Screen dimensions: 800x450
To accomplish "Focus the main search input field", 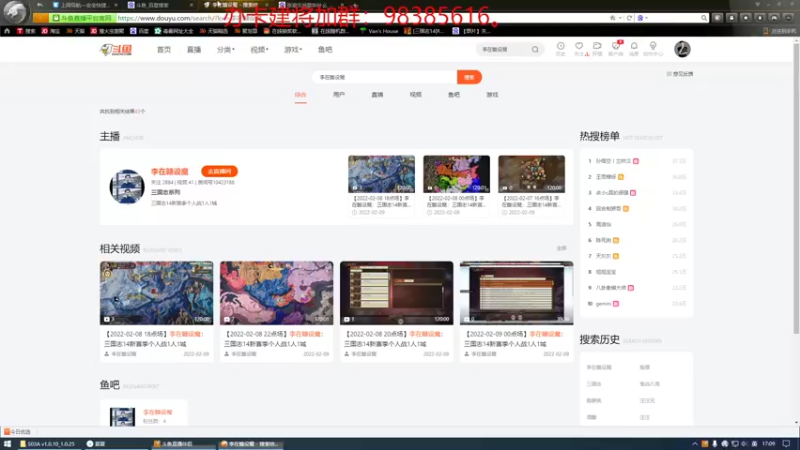I will pos(385,77).
